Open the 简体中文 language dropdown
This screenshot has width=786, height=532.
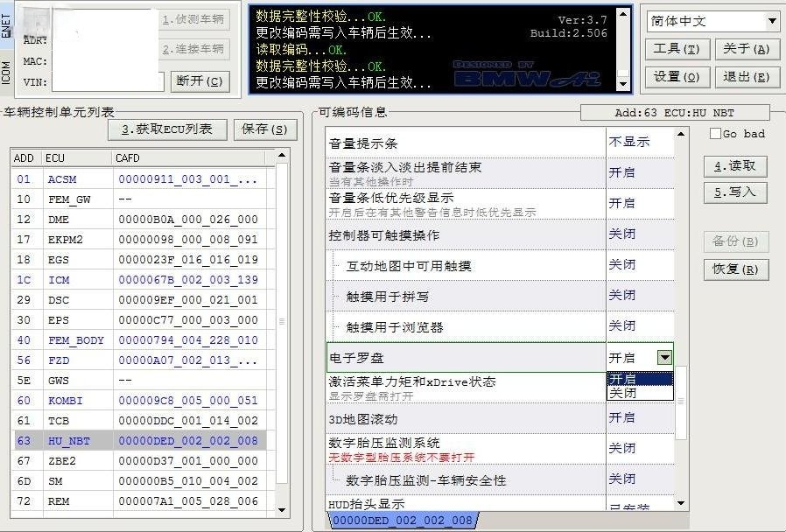713,21
